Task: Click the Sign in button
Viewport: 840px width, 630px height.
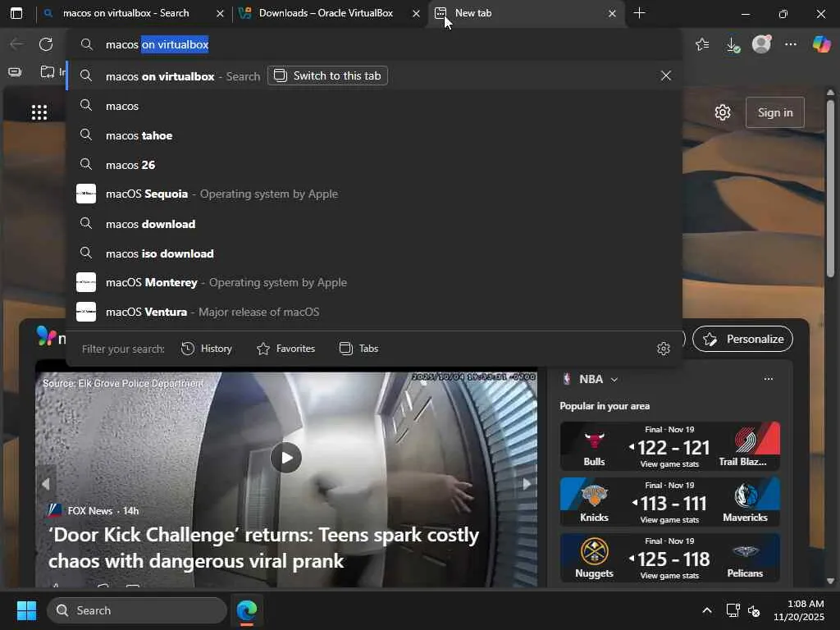Action: [774, 112]
